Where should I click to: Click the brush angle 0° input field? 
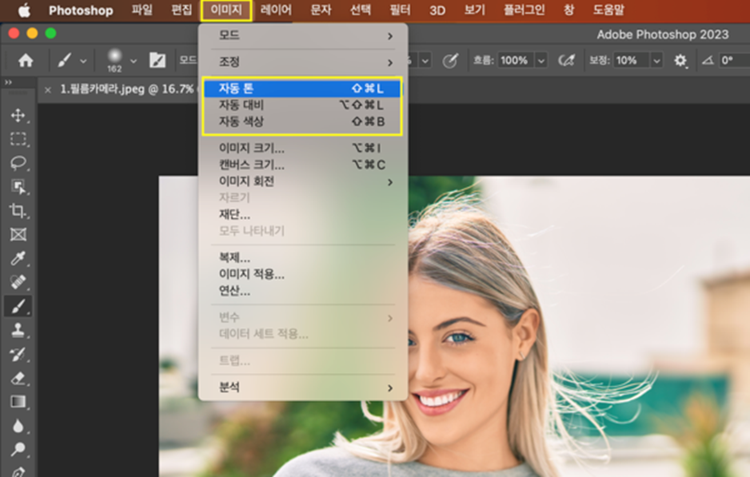[732, 60]
